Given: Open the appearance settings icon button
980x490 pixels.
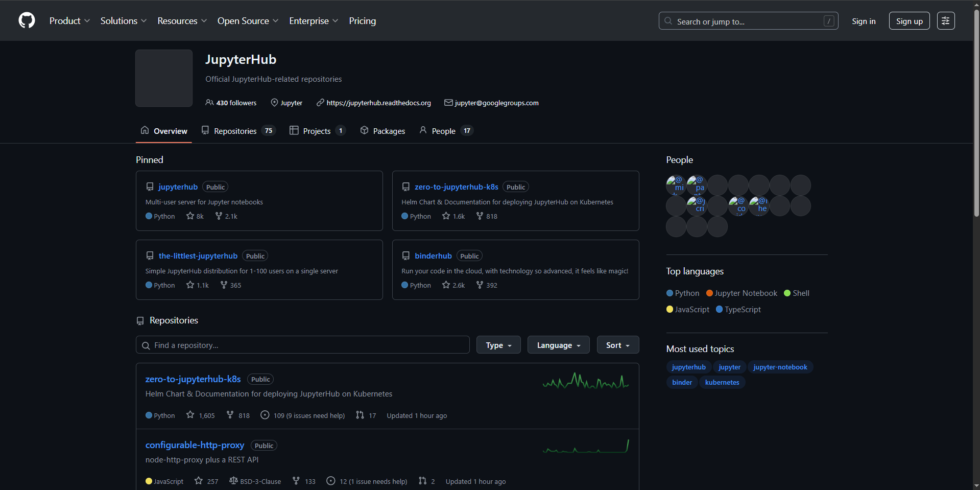Looking at the screenshot, I should coord(946,21).
